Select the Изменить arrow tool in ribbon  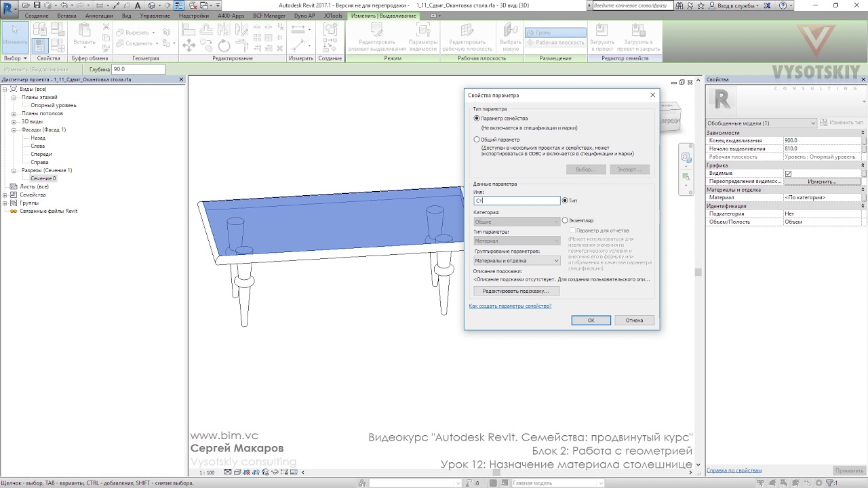tap(15, 37)
